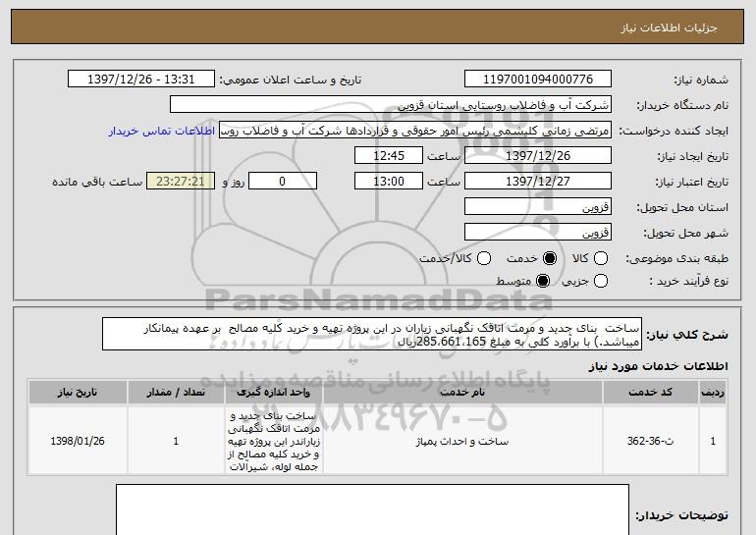Click the نام خدمت column header
Image resolution: width=756 pixels, height=535 pixels.
[462, 393]
